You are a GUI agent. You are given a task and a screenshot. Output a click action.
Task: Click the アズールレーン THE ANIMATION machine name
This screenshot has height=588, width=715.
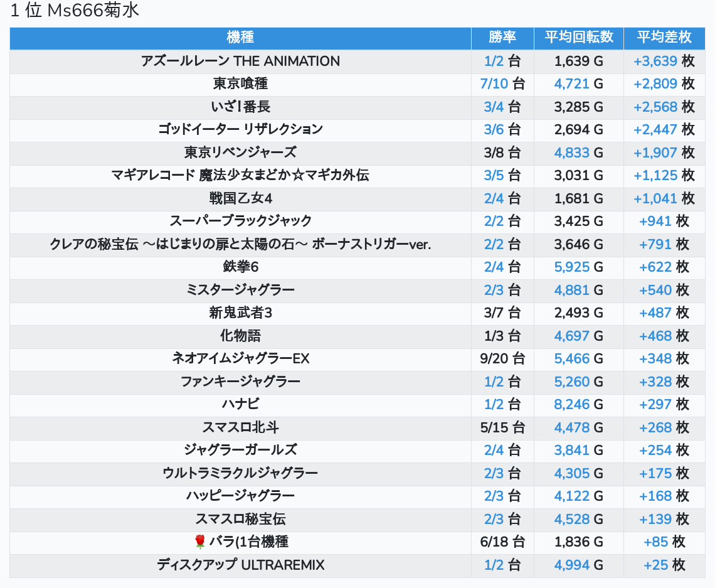click(x=240, y=61)
